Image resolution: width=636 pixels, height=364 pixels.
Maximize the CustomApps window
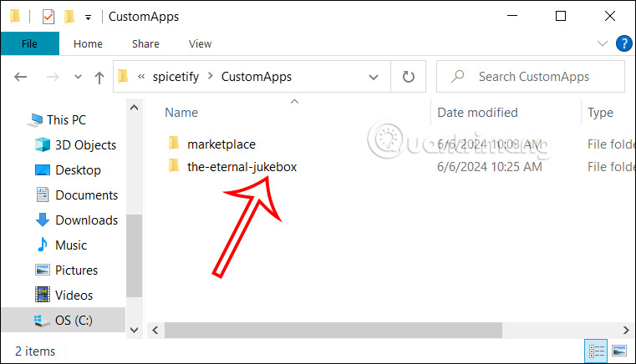(x=561, y=16)
